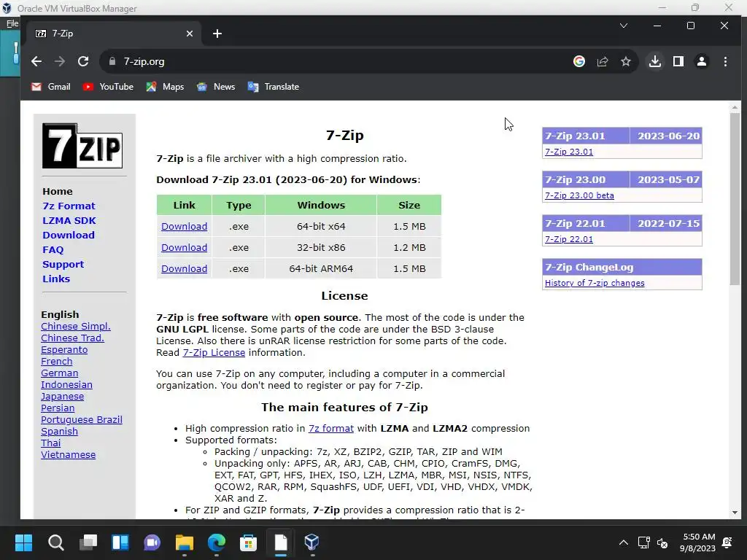
Task: Switch language to Portuguese Brazil
Action: (x=82, y=420)
